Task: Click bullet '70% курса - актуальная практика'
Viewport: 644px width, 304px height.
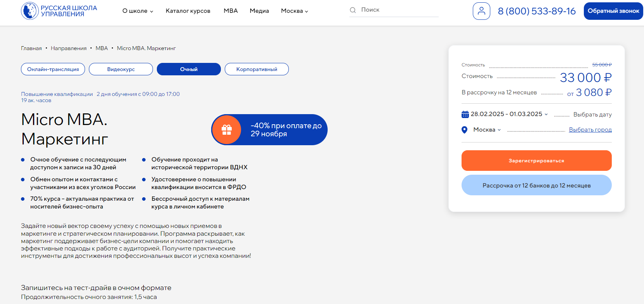Action: pos(82,203)
